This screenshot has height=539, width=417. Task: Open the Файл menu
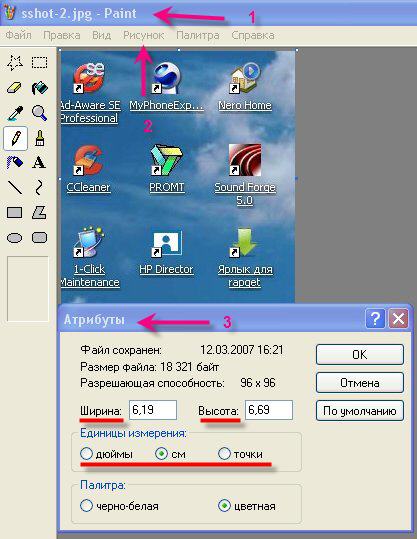point(18,35)
